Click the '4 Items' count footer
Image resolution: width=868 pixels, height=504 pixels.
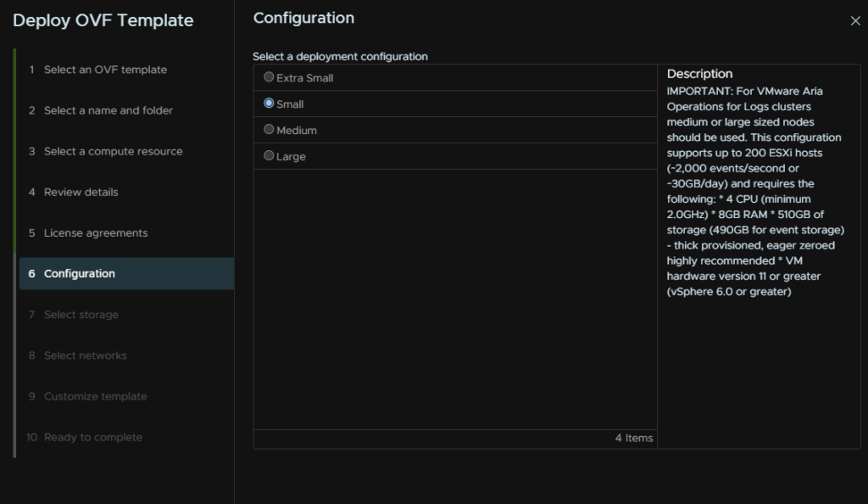[634, 438]
